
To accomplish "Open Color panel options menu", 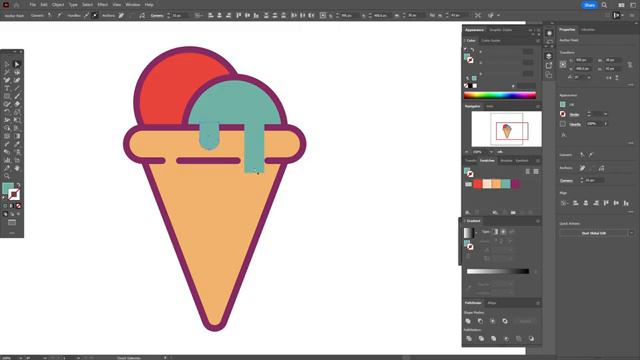I will point(538,40).
